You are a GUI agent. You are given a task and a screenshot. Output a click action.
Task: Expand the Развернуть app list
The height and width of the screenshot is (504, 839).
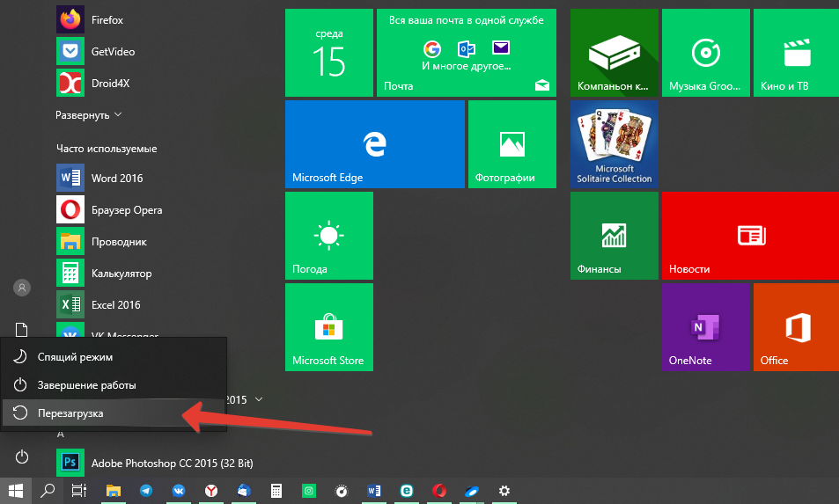[89, 114]
